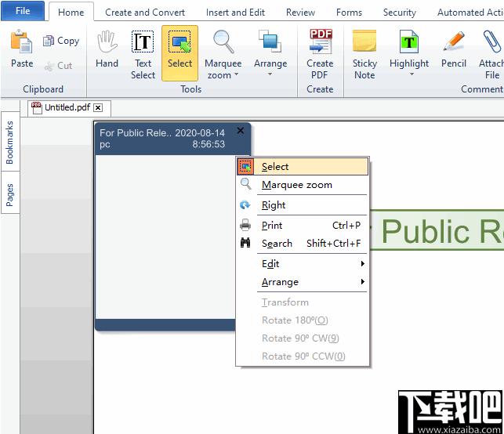Expand the Edit submenu arrow
Viewport: 504px width, 434px height.
click(x=363, y=264)
